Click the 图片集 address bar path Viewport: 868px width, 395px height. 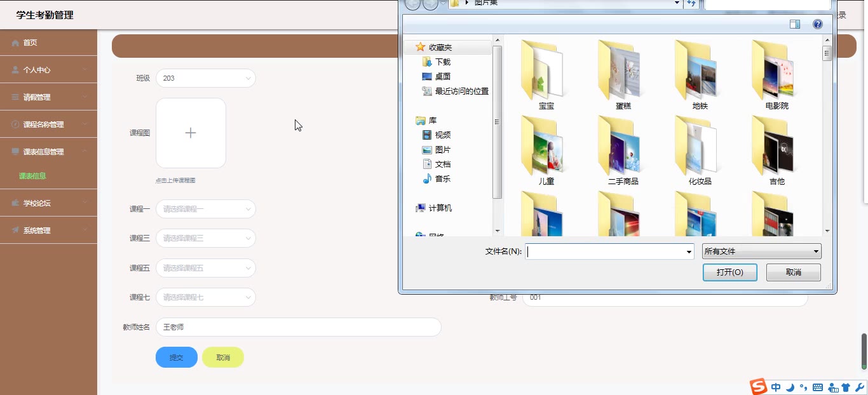(x=486, y=3)
